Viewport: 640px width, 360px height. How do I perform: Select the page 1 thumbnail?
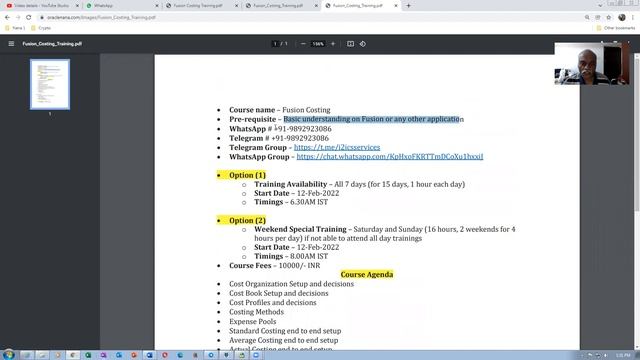click(x=50, y=84)
